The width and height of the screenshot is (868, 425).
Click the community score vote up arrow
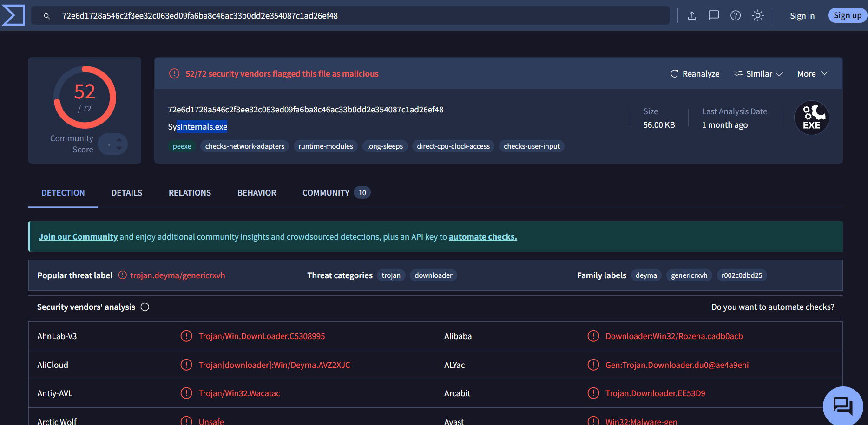119,139
